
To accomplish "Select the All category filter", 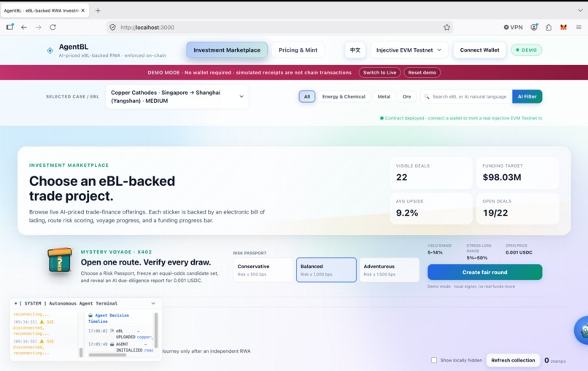I will click(307, 97).
